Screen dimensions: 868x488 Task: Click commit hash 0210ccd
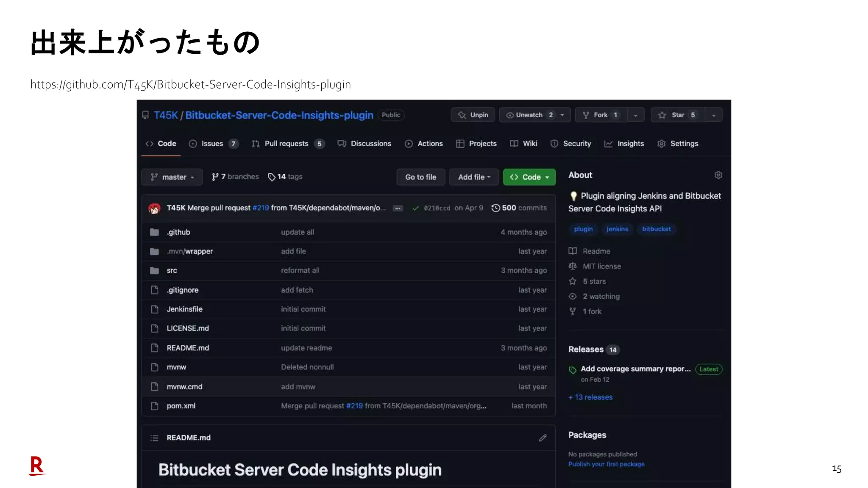[x=437, y=208]
